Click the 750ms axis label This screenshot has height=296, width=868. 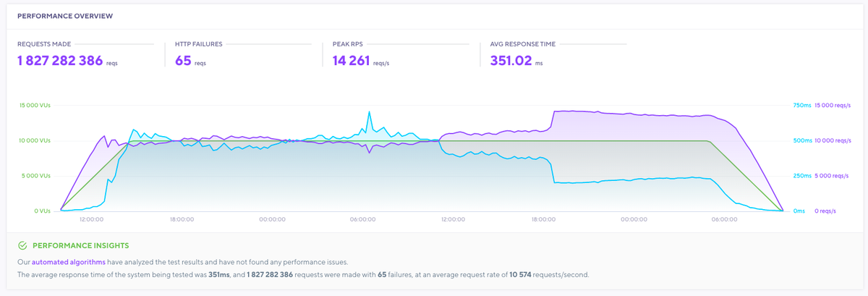(x=802, y=105)
